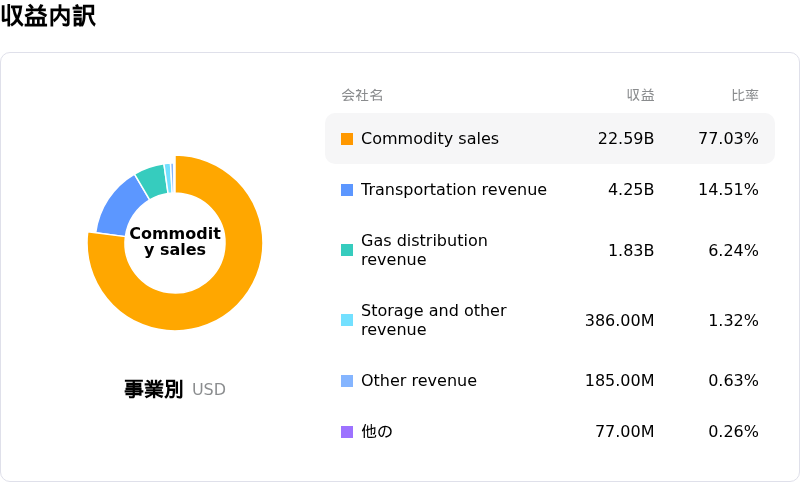Click the 14.51% ratio value
The height and width of the screenshot is (482, 800).
(x=729, y=190)
